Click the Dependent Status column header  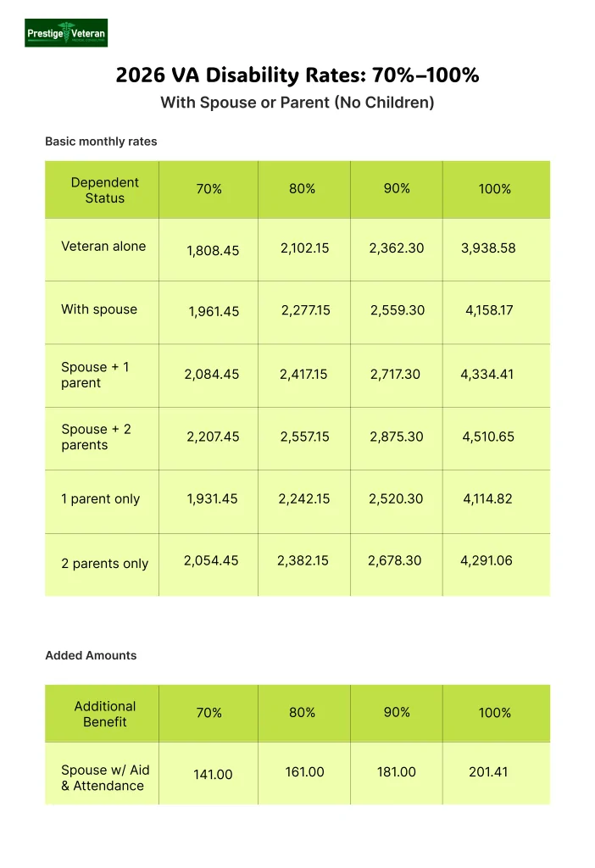pyautogui.click(x=105, y=190)
